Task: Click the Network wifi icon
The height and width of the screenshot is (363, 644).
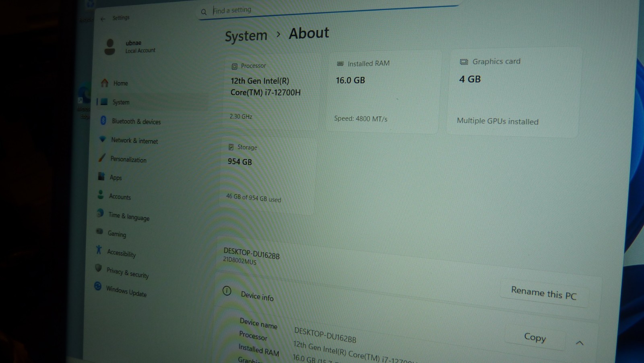Action: point(103,139)
